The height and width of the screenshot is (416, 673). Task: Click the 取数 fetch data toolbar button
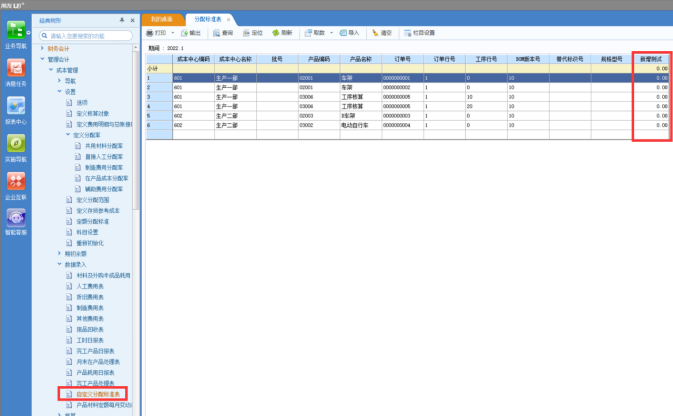(315, 33)
